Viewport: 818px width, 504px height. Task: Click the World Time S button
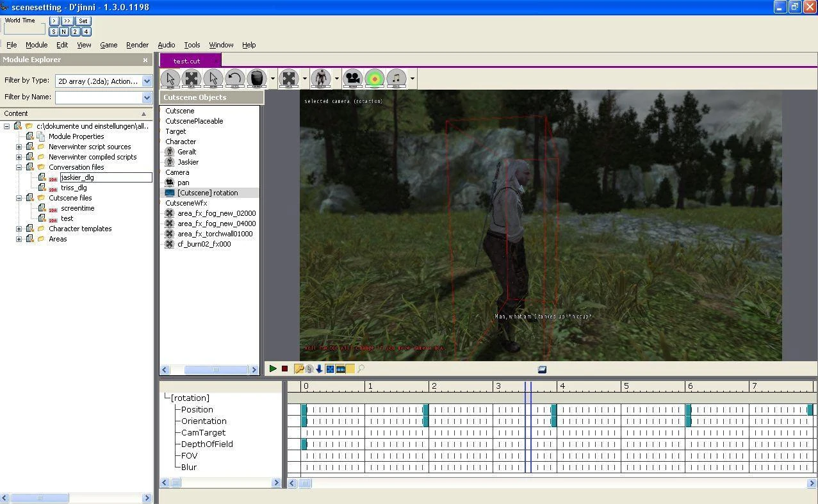(54, 31)
